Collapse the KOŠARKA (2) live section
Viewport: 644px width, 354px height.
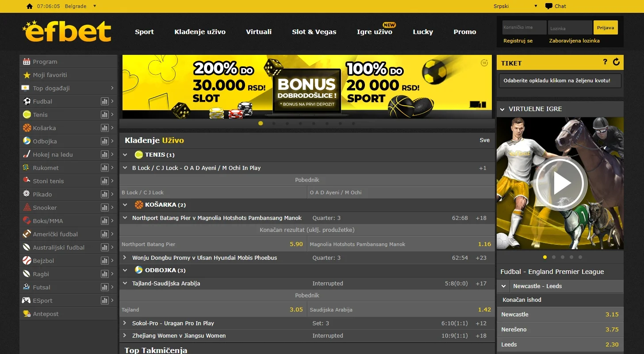coord(125,205)
